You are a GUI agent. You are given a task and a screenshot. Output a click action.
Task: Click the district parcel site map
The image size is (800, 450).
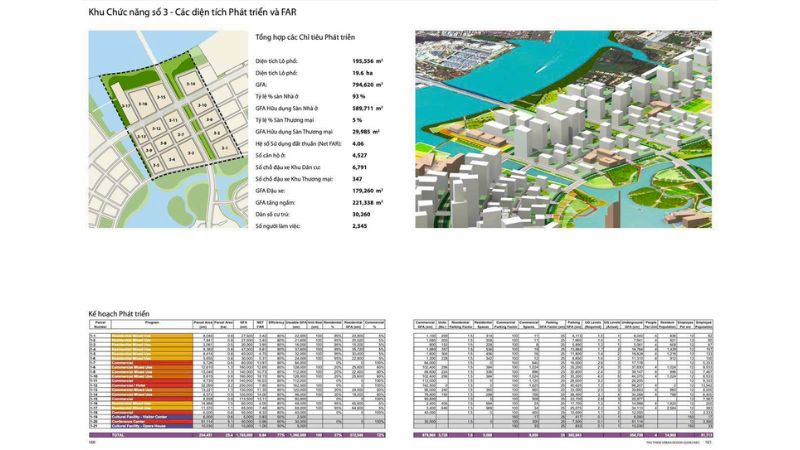pos(165,128)
